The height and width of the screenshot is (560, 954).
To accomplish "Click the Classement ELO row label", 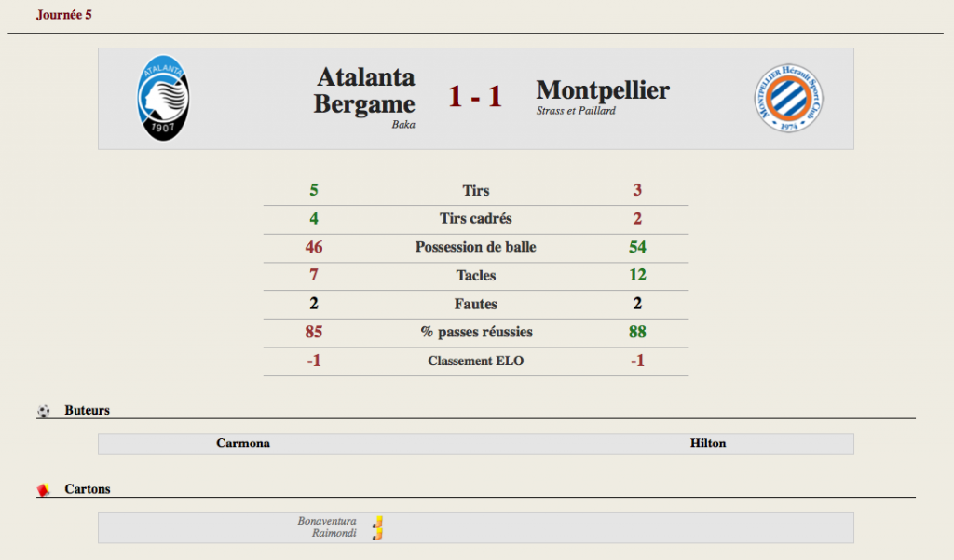I will pos(476,361).
